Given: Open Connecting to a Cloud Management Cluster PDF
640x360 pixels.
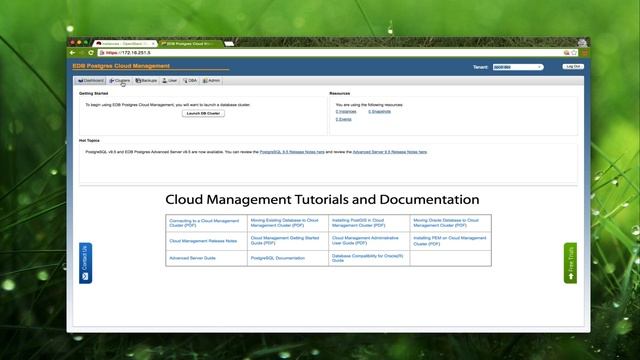Looking at the screenshot, I should (204, 223).
